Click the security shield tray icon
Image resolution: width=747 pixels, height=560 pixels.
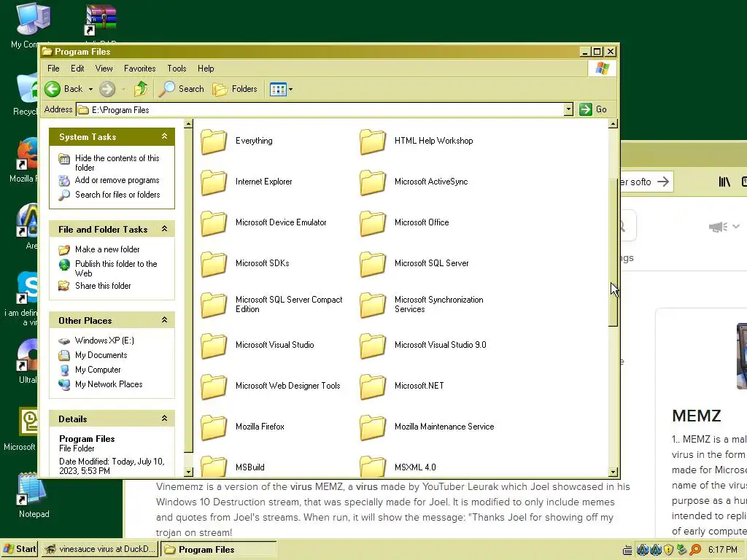(x=668, y=550)
